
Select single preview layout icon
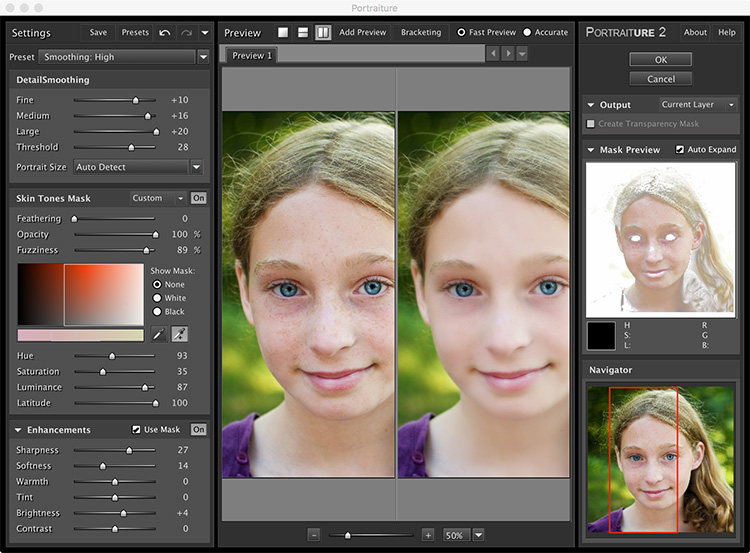pos(283,32)
